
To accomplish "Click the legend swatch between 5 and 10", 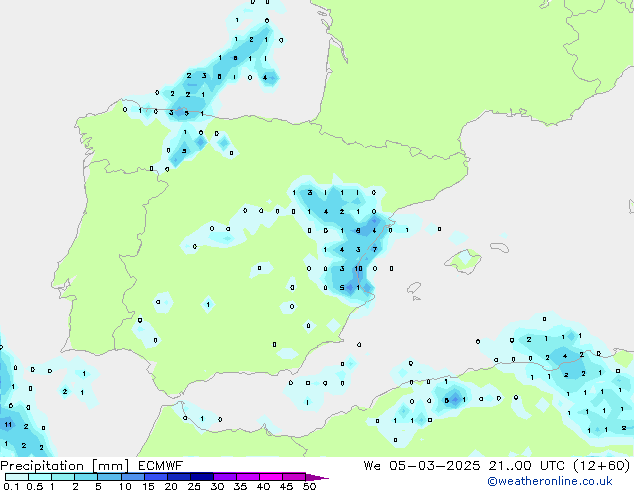I will point(109,477).
